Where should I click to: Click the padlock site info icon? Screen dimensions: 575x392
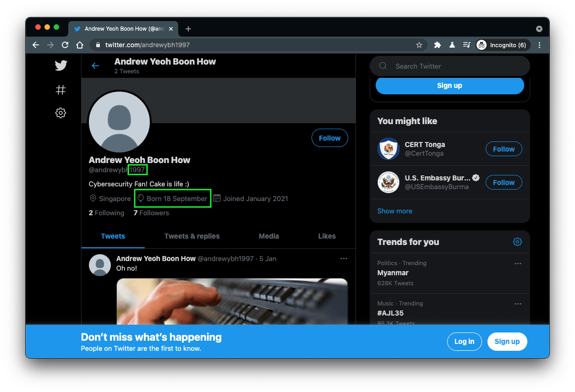click(98, 45)
